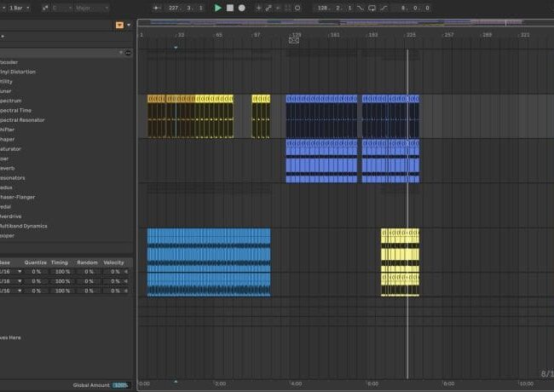The image size is (554, 392).
Task: Select Spectral Resonator in the browser list
Action: tap(23, 120)
